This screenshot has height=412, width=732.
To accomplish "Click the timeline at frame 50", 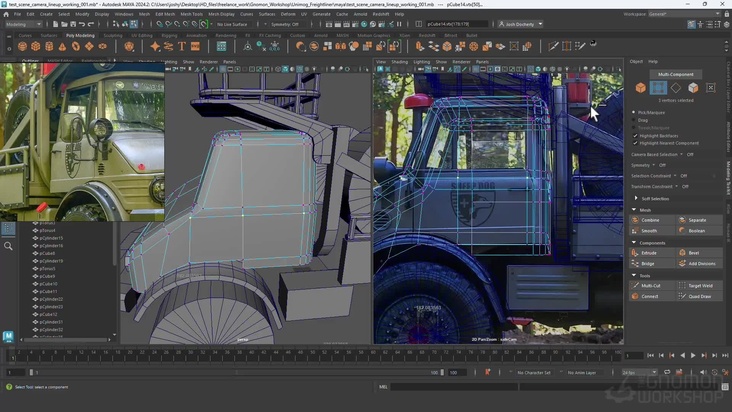I will [x=312, y=356].
